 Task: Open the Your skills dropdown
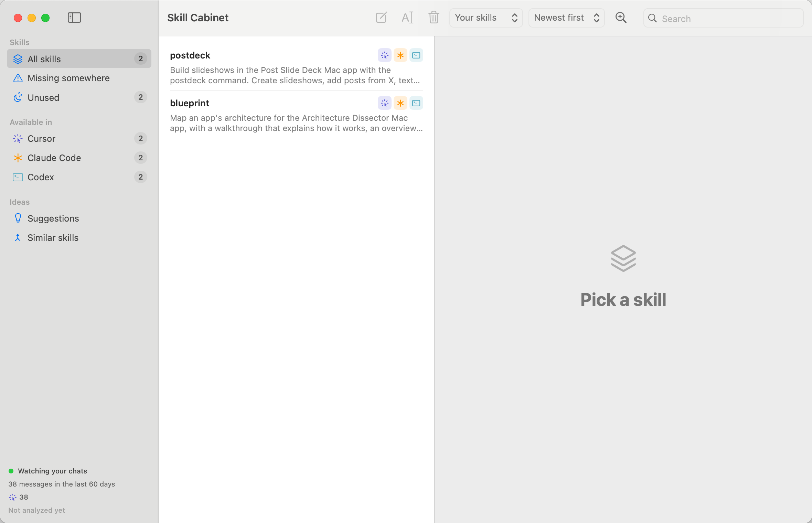pyautogui.click(x=486, y=18)
